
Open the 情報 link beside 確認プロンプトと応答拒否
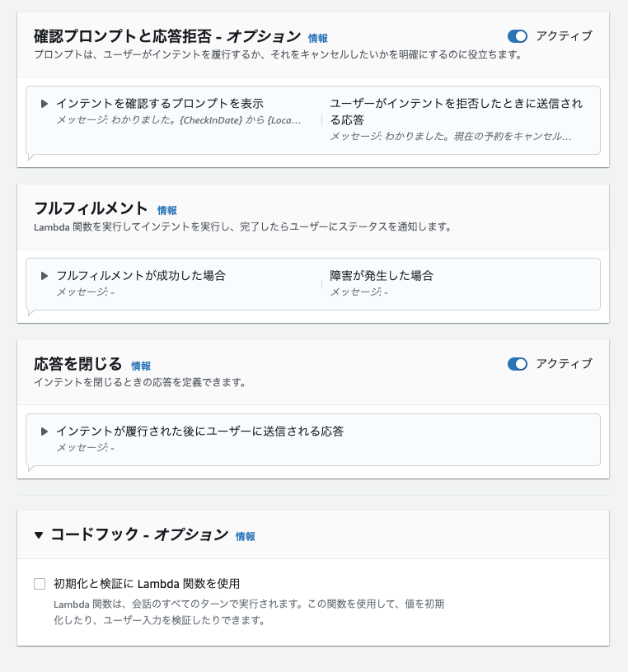coord(318,38)
